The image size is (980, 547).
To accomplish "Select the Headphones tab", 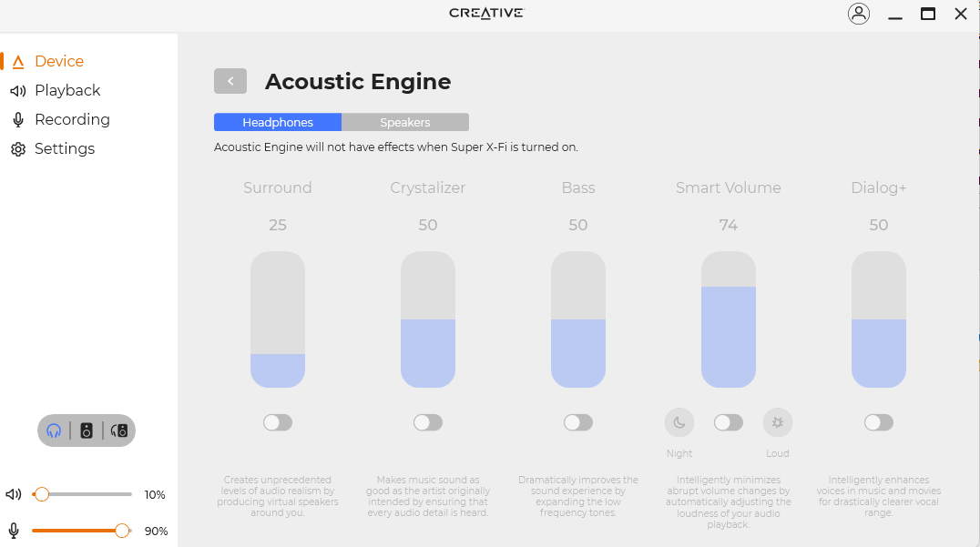I will point(278,122).
